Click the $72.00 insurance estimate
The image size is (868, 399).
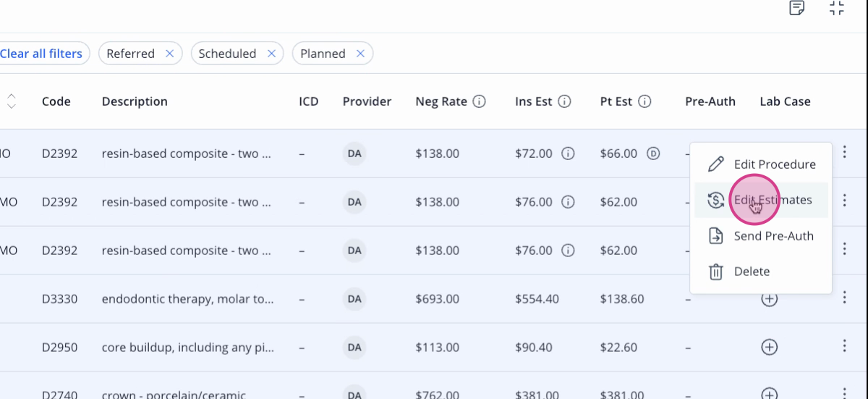pyautogui.click(x=534, y=154)
